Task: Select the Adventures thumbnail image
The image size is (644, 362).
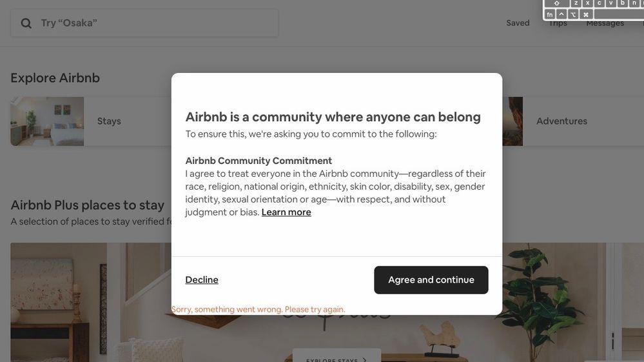Action: pyautogui.click(x=512, y=121)
